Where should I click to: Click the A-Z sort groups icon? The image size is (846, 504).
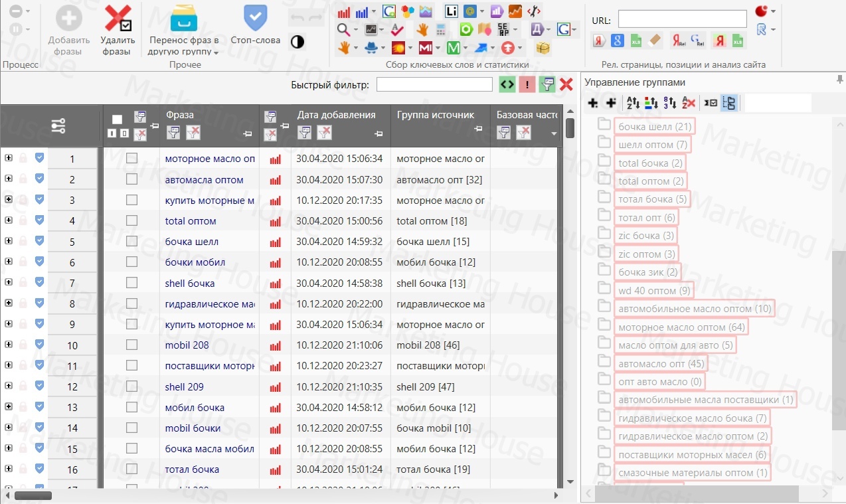(x=632, y=103)
